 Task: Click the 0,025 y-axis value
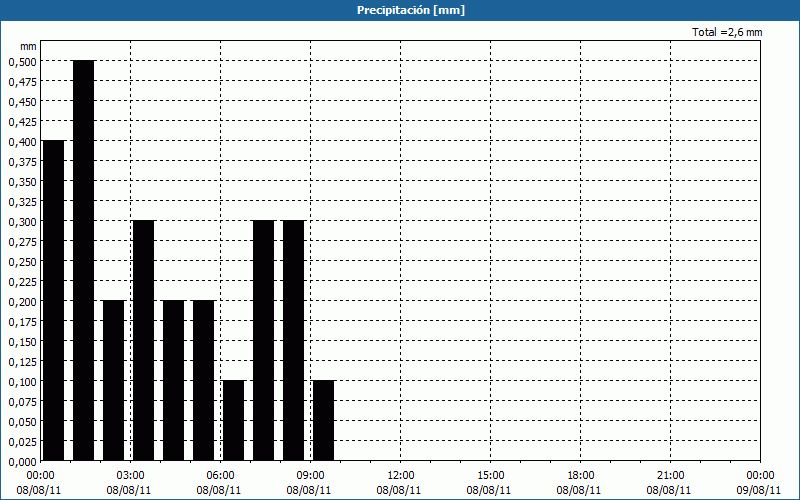pyautogui.click(x=23, y=442)
